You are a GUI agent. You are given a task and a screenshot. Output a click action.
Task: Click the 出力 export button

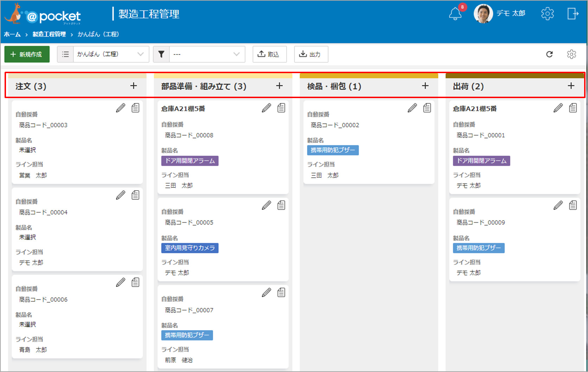311,54
